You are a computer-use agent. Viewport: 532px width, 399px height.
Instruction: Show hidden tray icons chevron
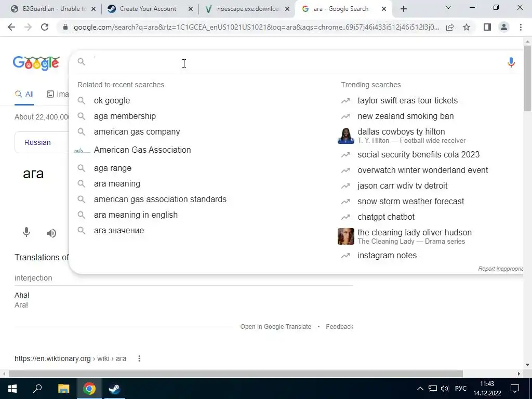(420, 389)
